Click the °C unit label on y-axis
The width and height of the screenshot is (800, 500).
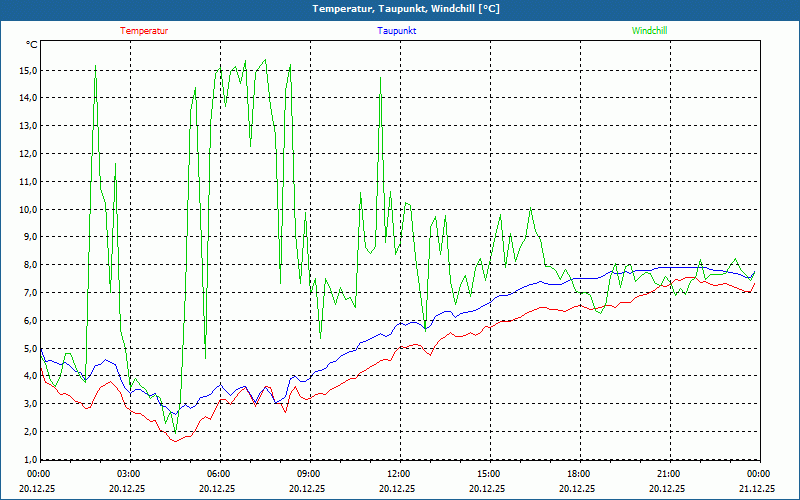coord(32,45)
